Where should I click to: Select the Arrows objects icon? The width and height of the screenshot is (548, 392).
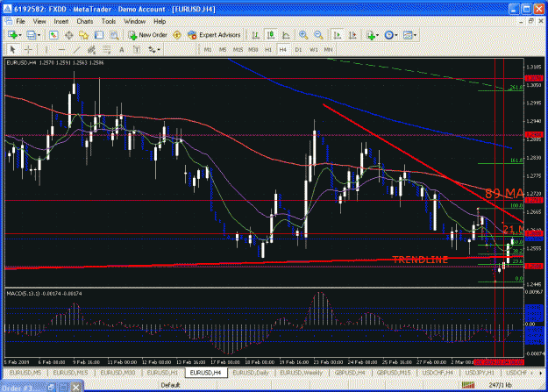152,50
